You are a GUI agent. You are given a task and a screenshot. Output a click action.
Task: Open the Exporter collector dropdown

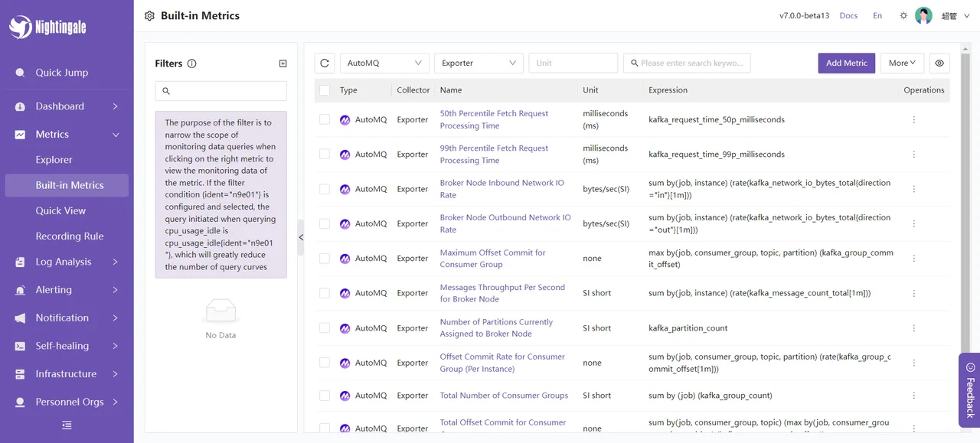click(478, 64)
